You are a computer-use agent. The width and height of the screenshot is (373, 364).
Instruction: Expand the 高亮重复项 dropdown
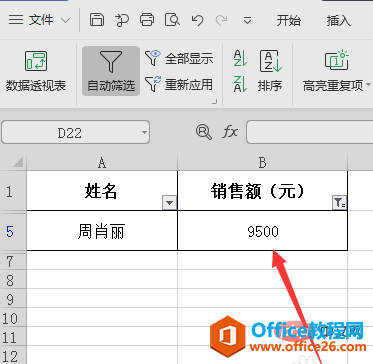(368, 84)
